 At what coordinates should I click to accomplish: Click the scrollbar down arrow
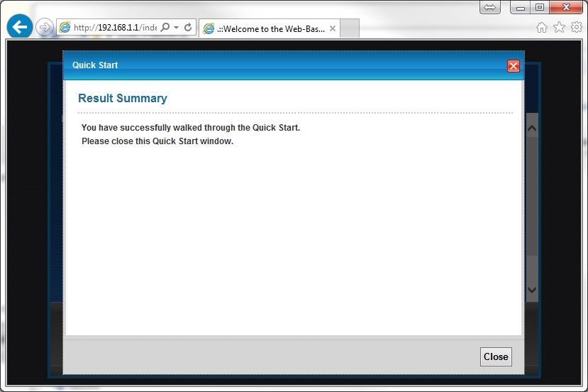[x=532, y=290]
